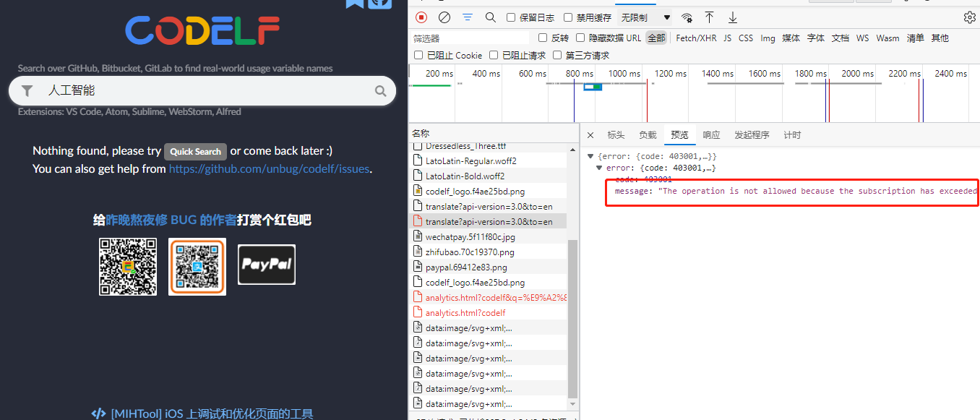Check the 第三方请求 checkbox

[x=557, y=55]
